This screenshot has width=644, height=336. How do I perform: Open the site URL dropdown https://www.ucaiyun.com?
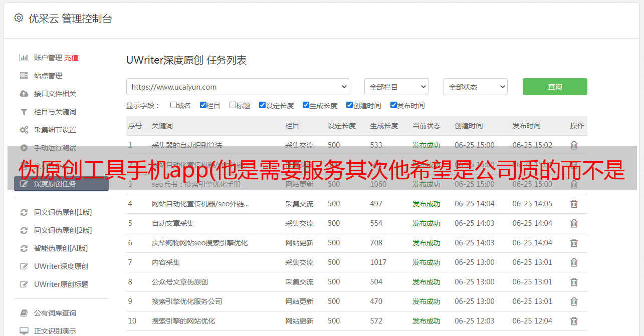(x=238, y=87)
